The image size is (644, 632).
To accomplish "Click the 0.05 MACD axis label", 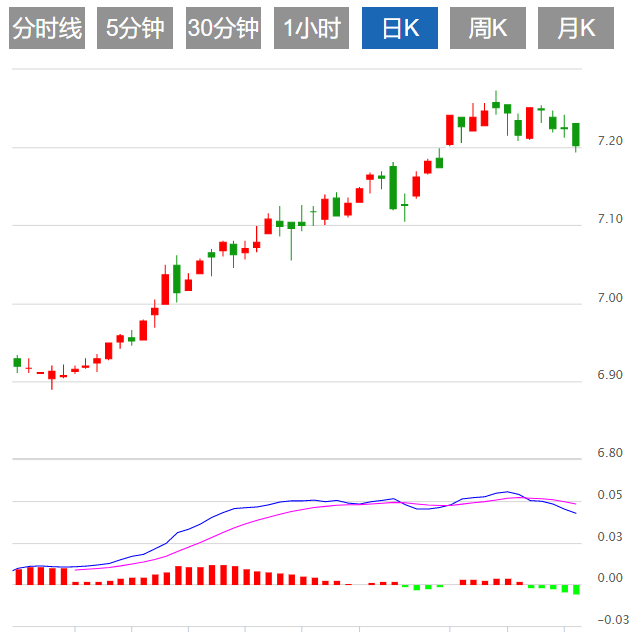I will 609,495.
